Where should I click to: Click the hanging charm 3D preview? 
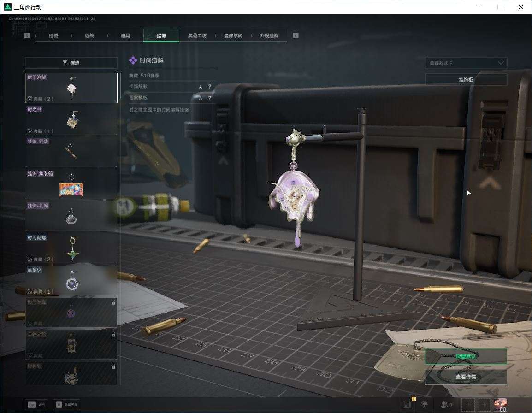pyautogui.click(x=294, y=189)
